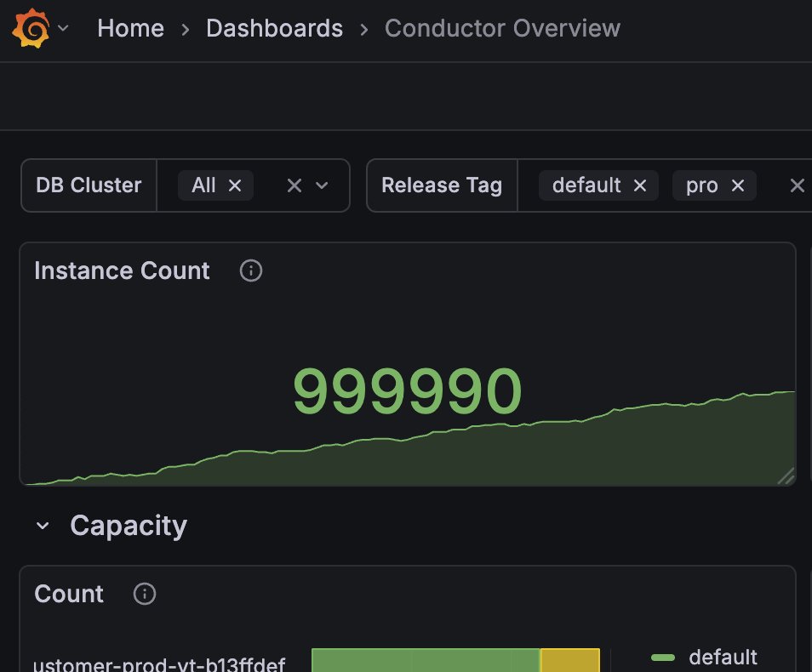Expand the DB Cluster dropdown chevron
The width and height of the screenshot is (812, 672).
point(322,185)
